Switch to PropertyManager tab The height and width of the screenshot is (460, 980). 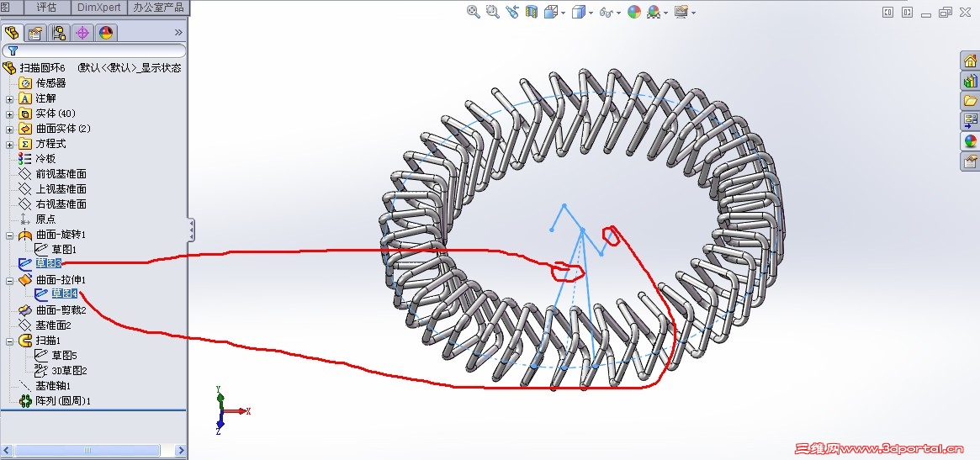[x=35, y=33]
